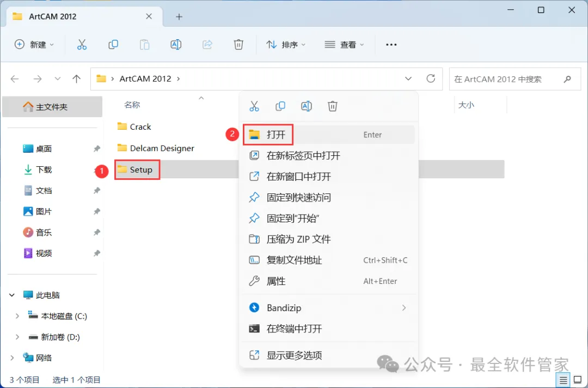Choose 在终端中打开
The image size is (588, 388).
(x=329, y=329)
